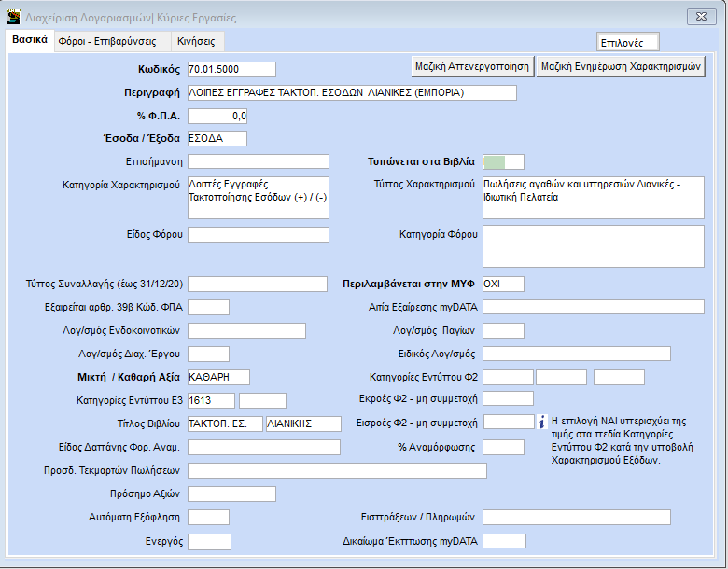Image resolution: width=728 pixels, height=569 pixels.
Task: Click the blue info icon near Εισροές Φ2
Action: 542,422
